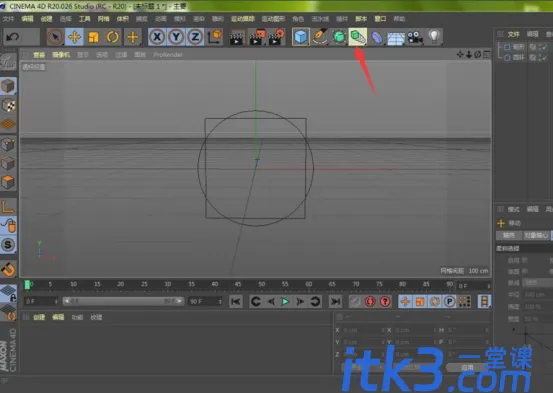Click the timeline frame 0 green marker
The width and height of the screenshot is (553, 393).
[x=27, y=285]
